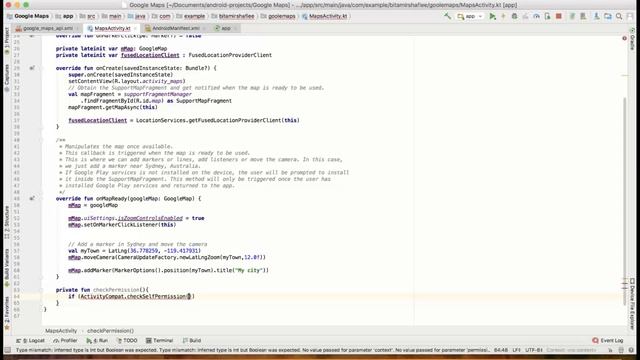Run the app with the green play icon
The height and width of the screenshot is (360, 640).
pos(493,16)
